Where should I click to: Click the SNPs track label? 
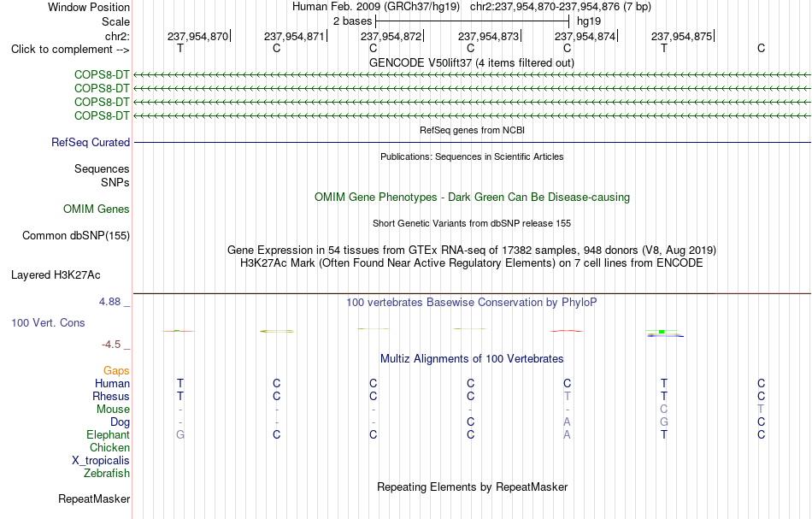tap(115, 182)
